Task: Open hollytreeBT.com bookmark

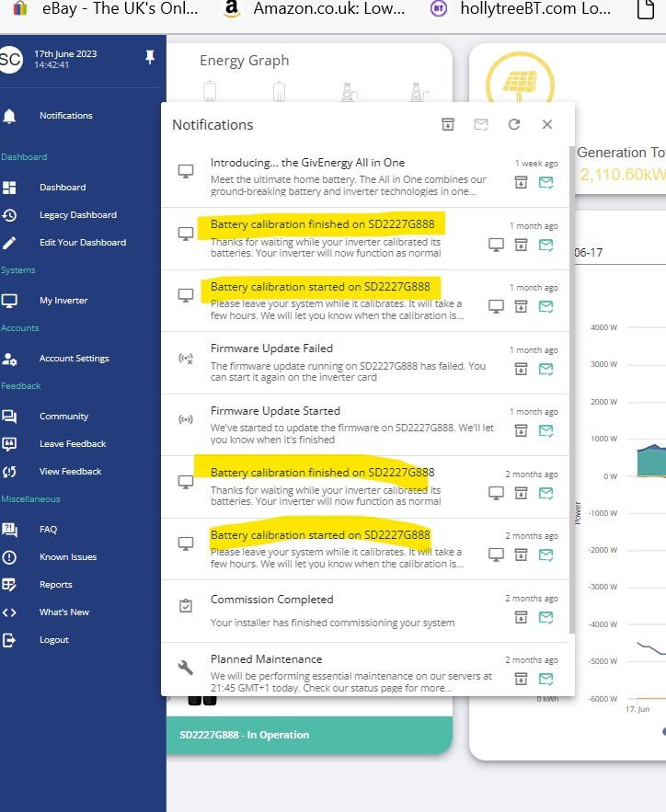Action: click(521, 9)
